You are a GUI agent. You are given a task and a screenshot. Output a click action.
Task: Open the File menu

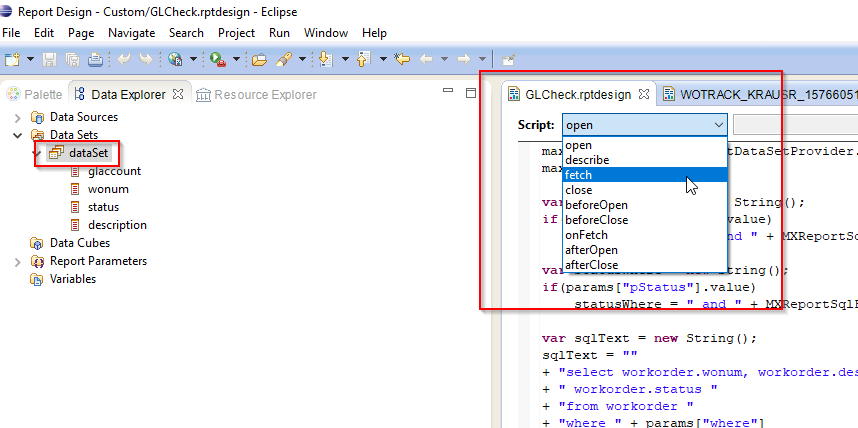click(x=11, y=33)
